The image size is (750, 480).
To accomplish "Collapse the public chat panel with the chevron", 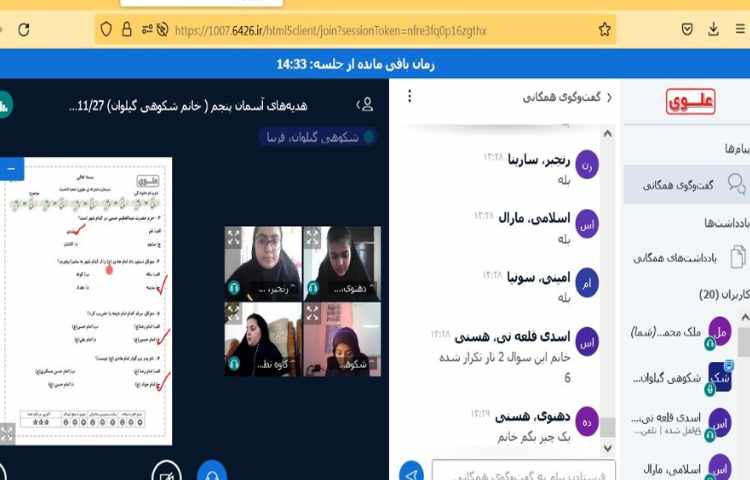I will [x=609, y=97].
